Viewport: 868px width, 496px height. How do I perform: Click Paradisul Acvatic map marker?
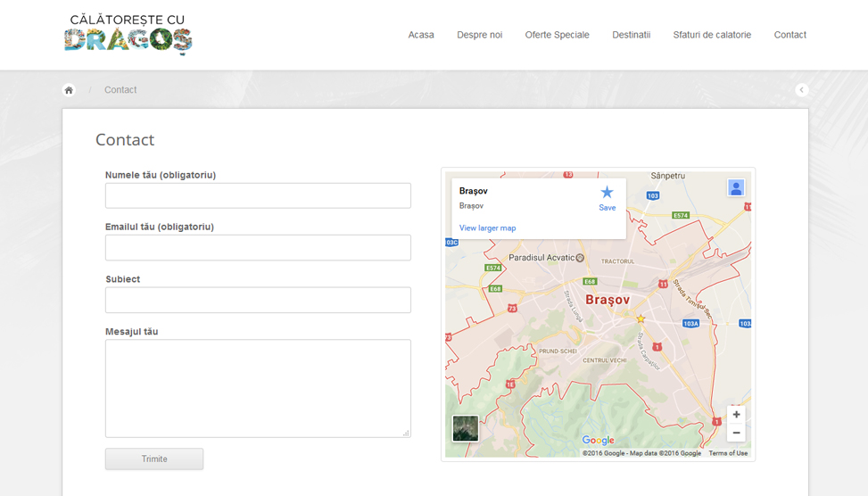pyautogui.click(x=580, y=258)
